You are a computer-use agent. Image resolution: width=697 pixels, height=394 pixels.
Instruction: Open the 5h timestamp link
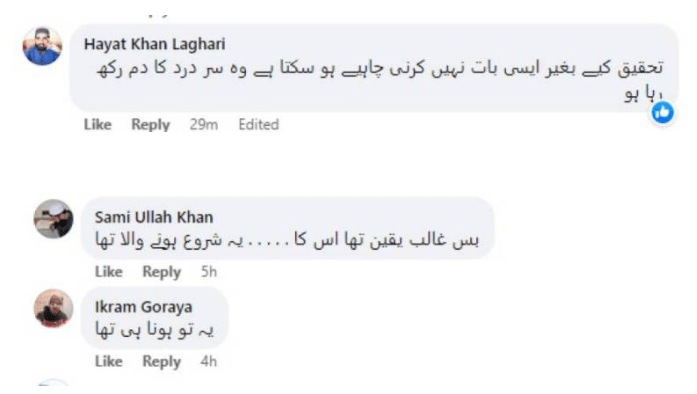[208, 272]
